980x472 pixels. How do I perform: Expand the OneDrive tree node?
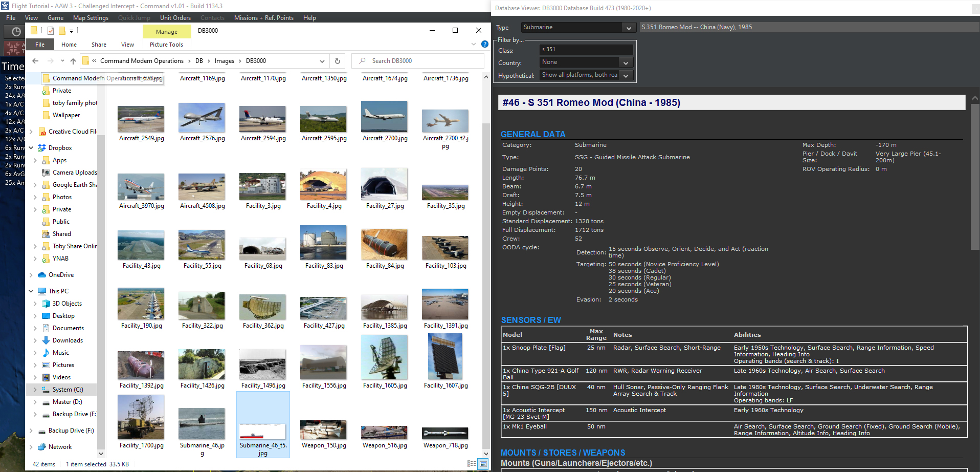(31, 275)
